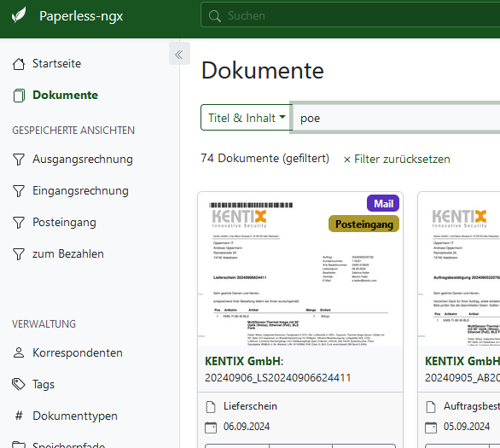500x448 pixels.
Task: Click the Dokumente page heading
Action: [263, 71]
